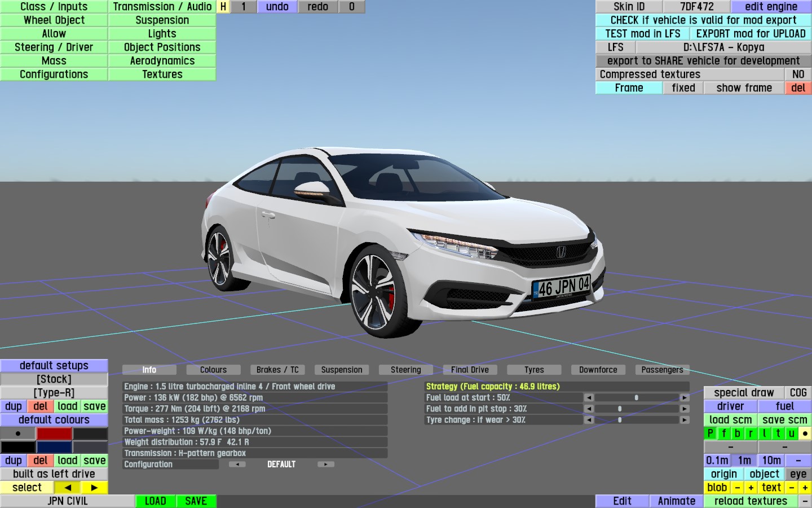Viewport: 812px width, 508px height.
Task: Open the Transmission / Audio section
Action: [x=162, y=7]
